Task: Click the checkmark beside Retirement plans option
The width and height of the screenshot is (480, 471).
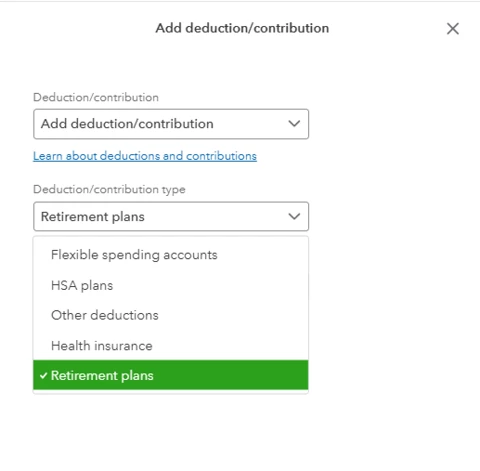Action: pos(43,376)
